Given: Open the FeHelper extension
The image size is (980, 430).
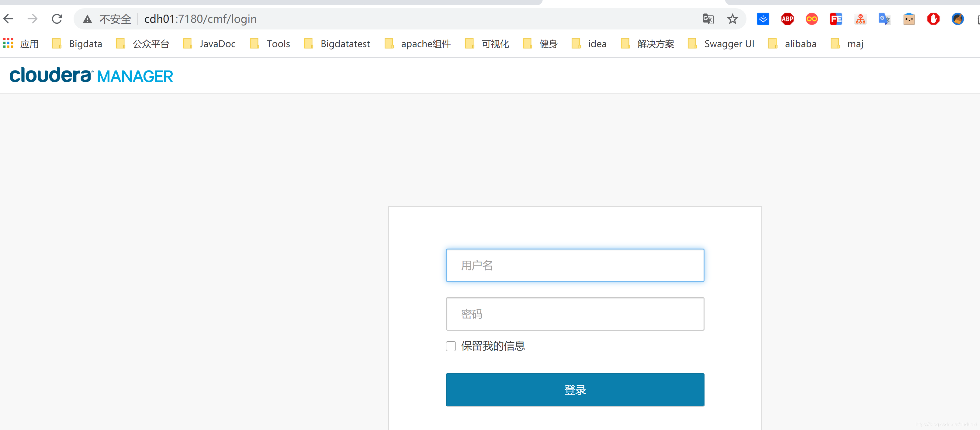Looking at the screenshot, I should coord(836,19).
